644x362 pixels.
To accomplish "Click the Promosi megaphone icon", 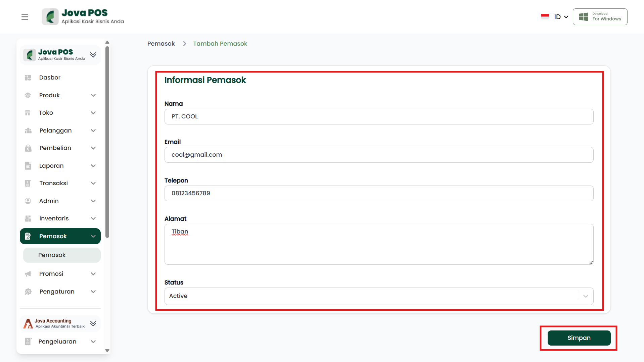I will pos(28,274).
